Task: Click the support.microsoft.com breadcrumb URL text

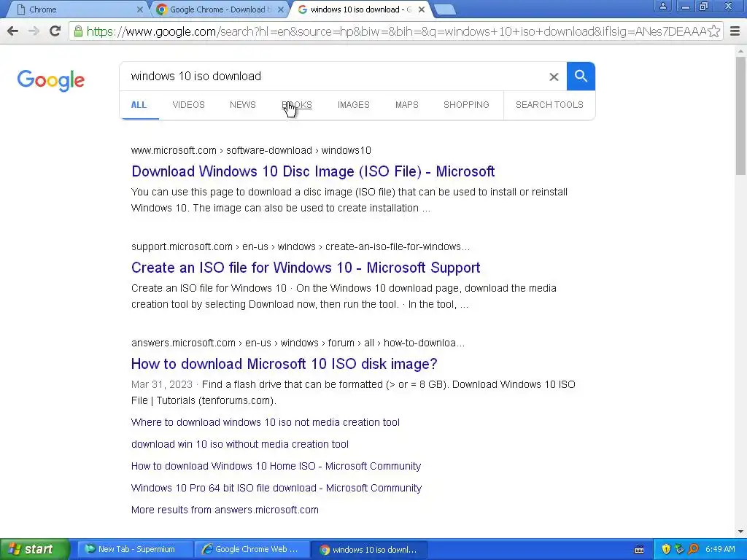Action: (301, 246)
